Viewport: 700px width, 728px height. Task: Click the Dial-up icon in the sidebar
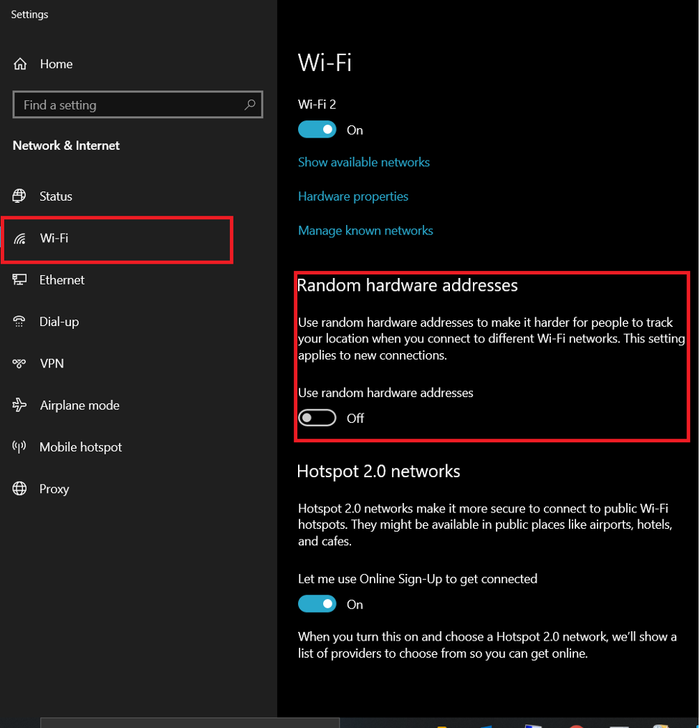pyautogui.click(x=19, y=322)
